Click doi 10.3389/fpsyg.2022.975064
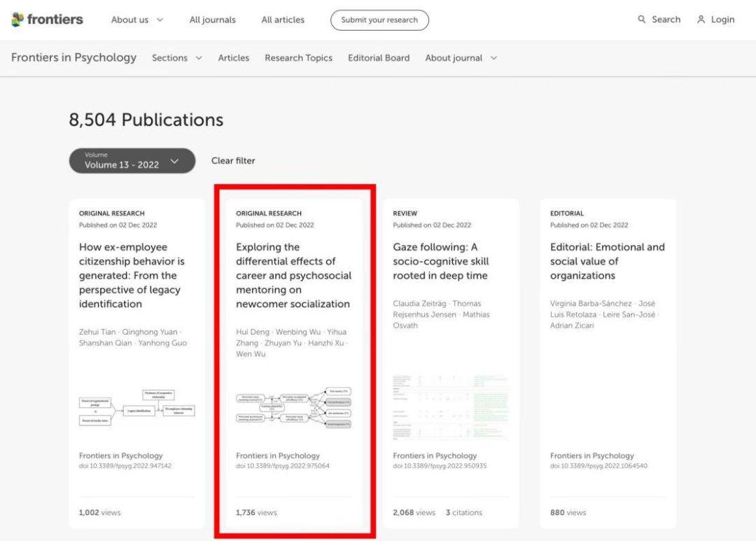 (x=283, y=466)
